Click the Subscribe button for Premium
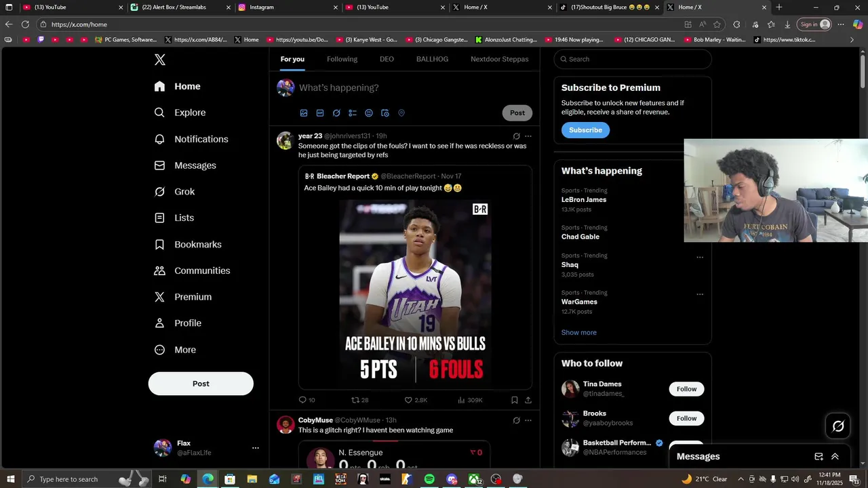Viewport: 868px width, 488px height. (585, 130)
